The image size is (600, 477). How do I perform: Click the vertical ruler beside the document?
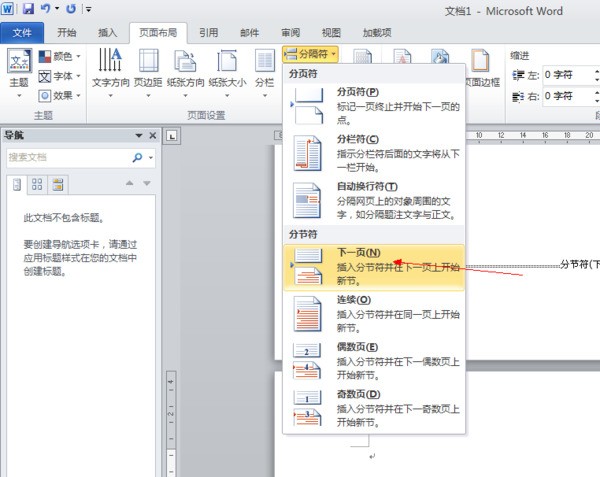(x=171, y=423)
